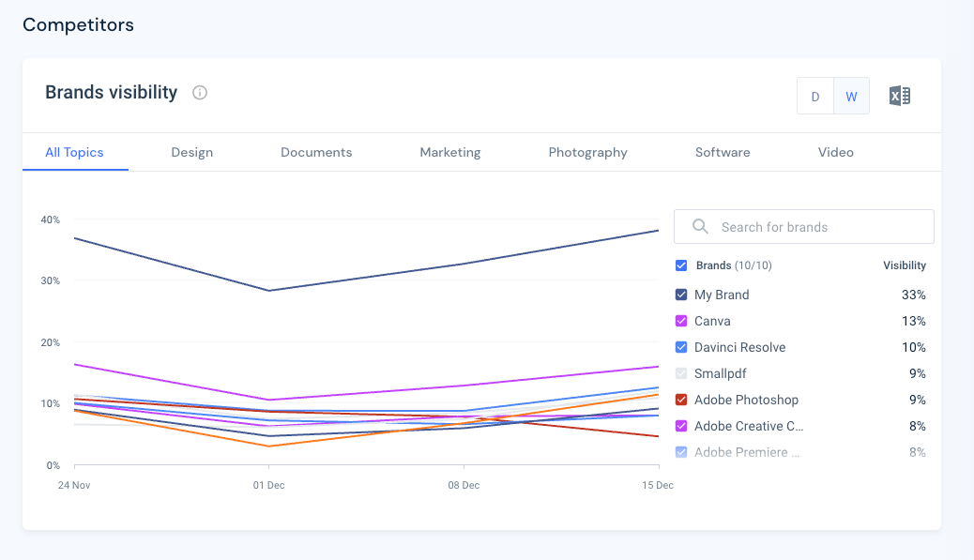
Task: Uncheck the My Brand checkbox
Action: click(x=681, y=295)
